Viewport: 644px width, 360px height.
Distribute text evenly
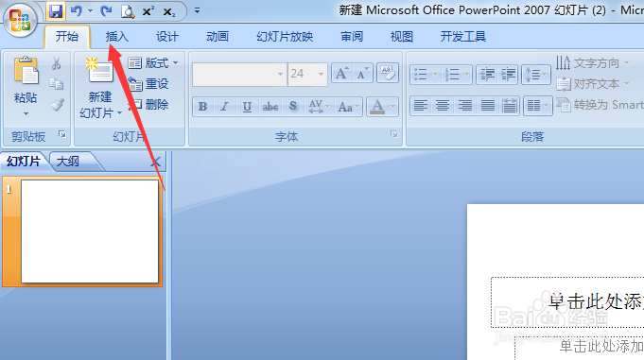510,106
